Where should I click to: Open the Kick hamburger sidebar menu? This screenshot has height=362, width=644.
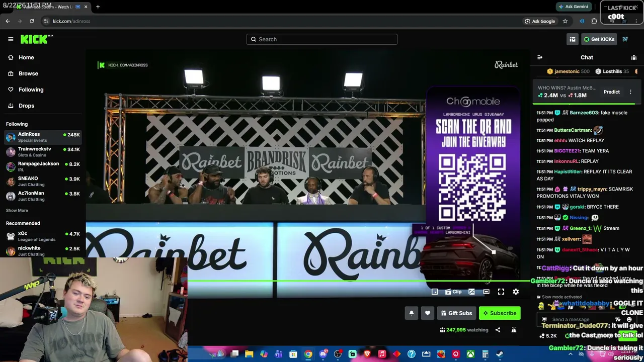(x=11, y=39)
